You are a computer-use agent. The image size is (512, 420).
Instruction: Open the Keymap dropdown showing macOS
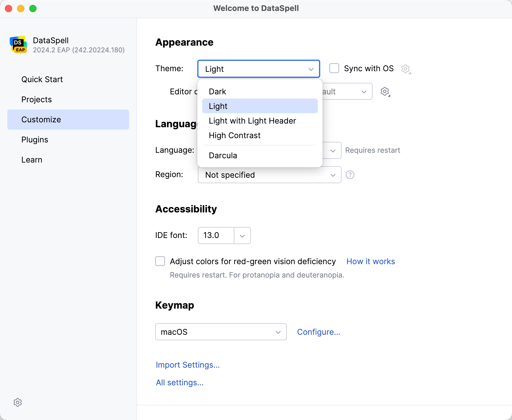click(221, 332)
